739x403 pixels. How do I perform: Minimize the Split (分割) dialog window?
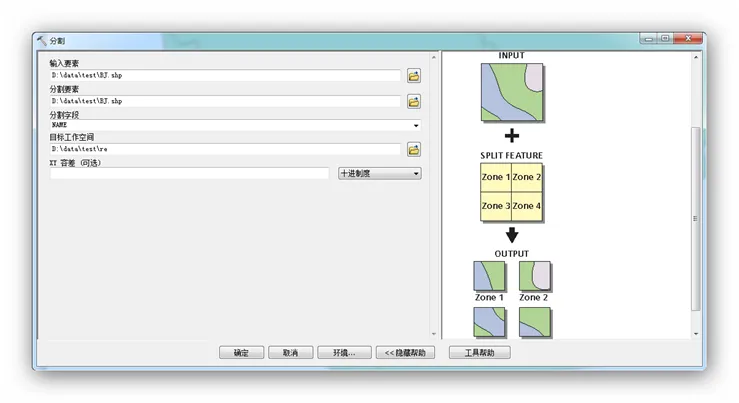[647, 39]
